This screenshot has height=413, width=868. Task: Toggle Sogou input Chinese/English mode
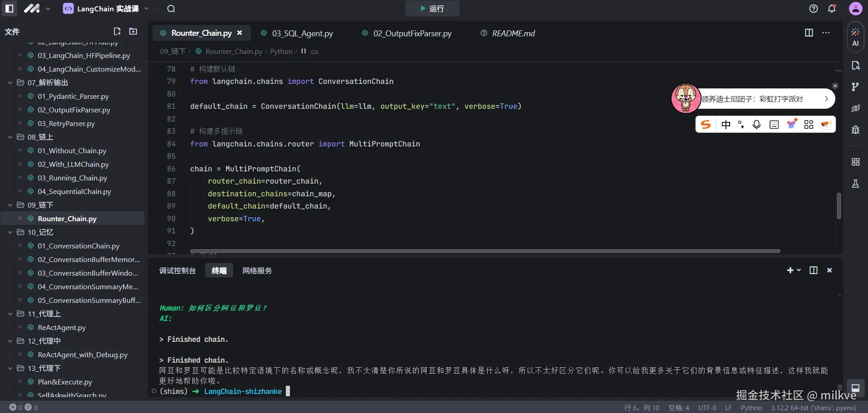click(x=726, y=125)
